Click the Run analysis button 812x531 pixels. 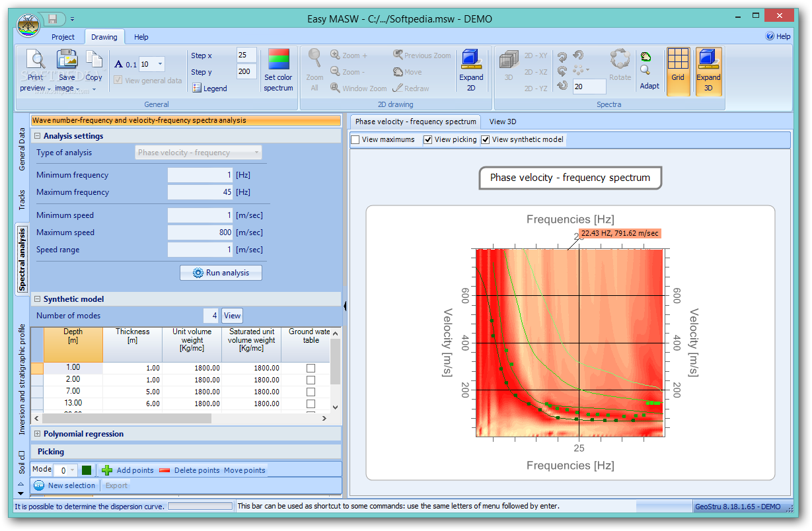coord(221,273)
